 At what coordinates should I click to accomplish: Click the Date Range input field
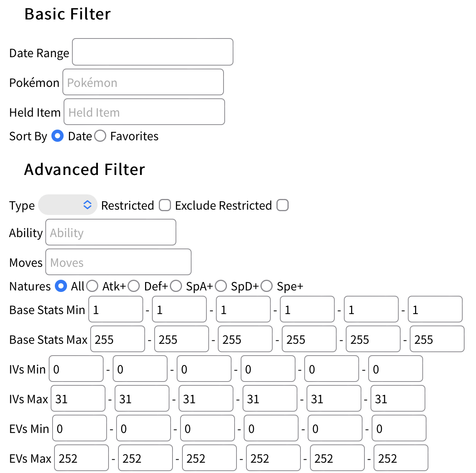[x=153, y=52]
